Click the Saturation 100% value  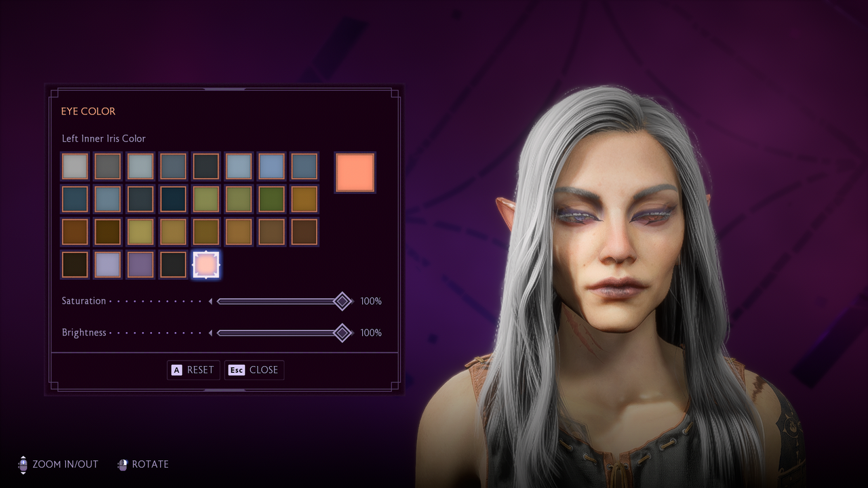point(371,301)
